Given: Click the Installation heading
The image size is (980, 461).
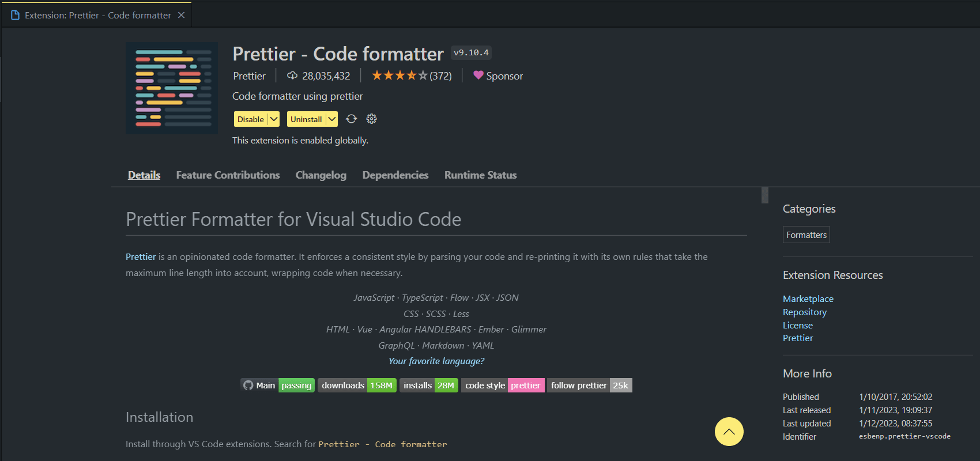Looking at the screenshot, I should tap(160, 417).
